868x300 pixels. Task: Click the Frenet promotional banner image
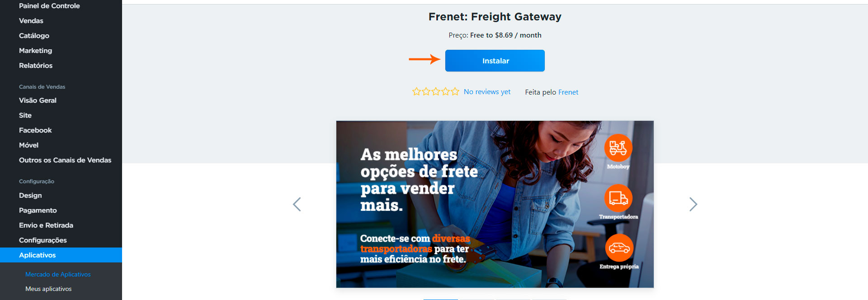pyautogui.click(x=495, y=204)
